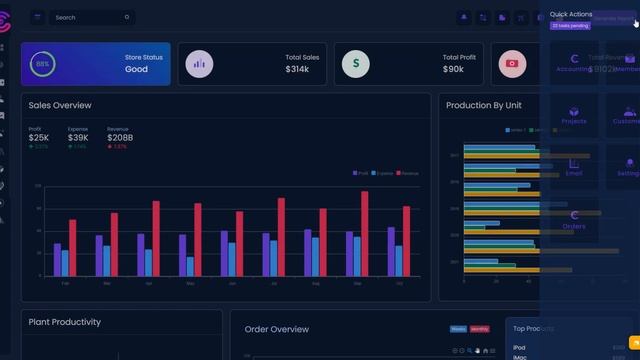
Task: Click the dollar icon on Total Profit card
Action: coord(356,64)
